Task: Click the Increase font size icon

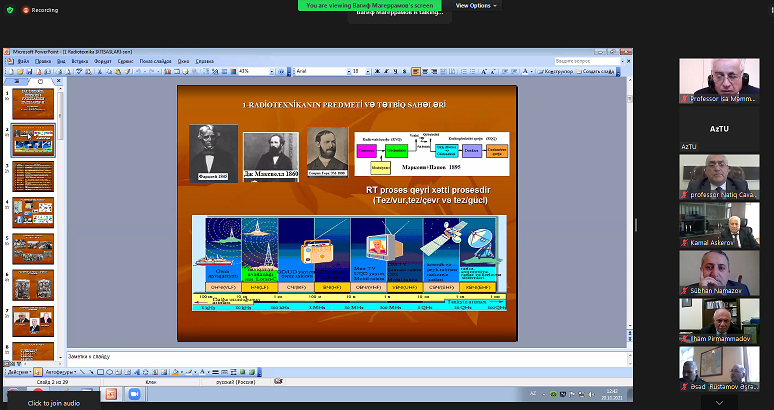Action: [484, 72]
